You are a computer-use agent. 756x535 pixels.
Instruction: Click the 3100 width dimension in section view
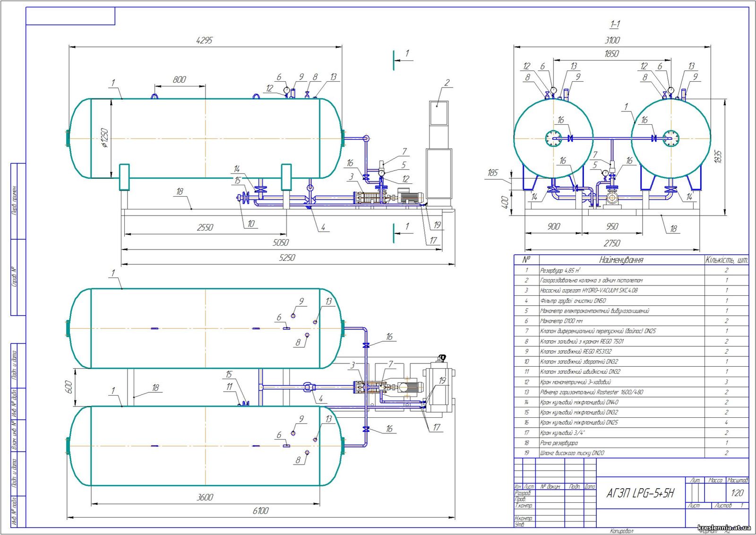tap(612, 41)
